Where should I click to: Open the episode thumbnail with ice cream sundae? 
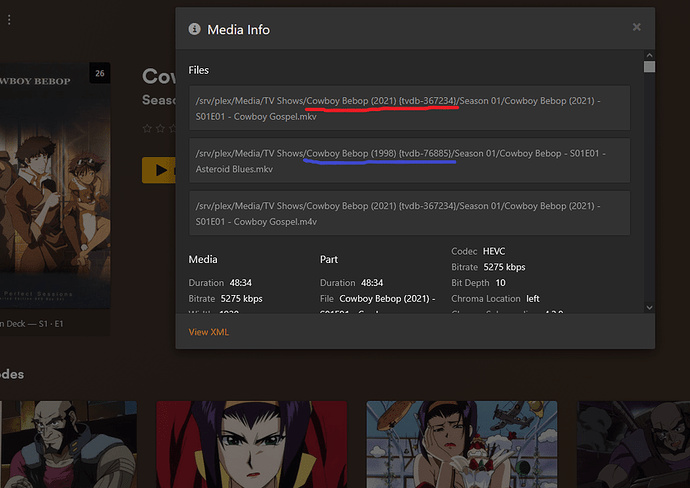[x=462, y=444]
